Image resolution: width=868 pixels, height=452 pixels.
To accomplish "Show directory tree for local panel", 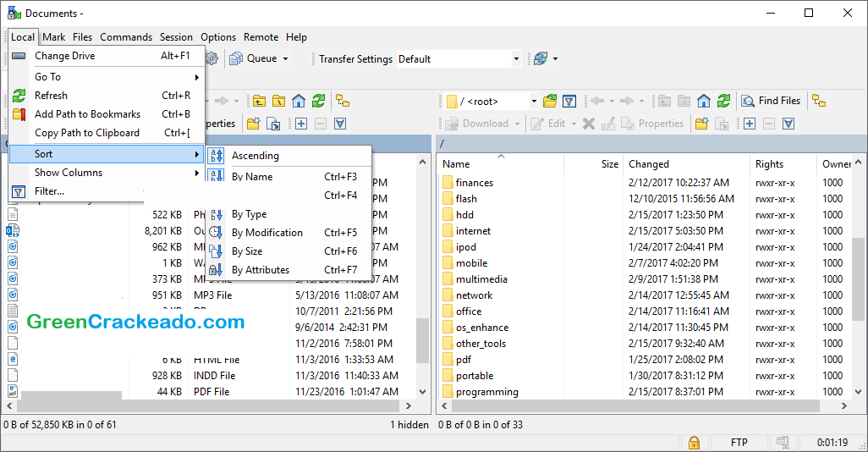I will pyautogui.click(x=343, y=101).
